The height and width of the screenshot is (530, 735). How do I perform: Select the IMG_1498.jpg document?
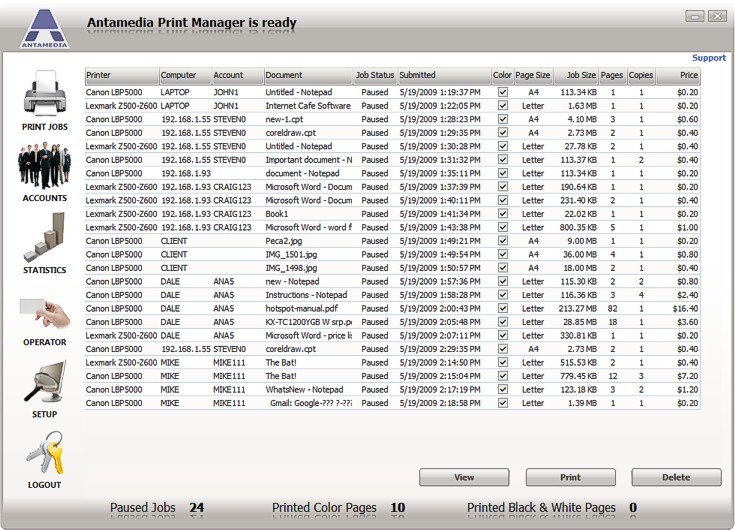tap(291, 268)
